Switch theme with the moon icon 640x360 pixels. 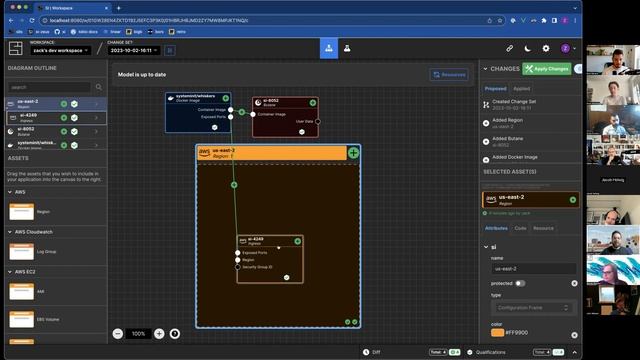tap(527, 49)
